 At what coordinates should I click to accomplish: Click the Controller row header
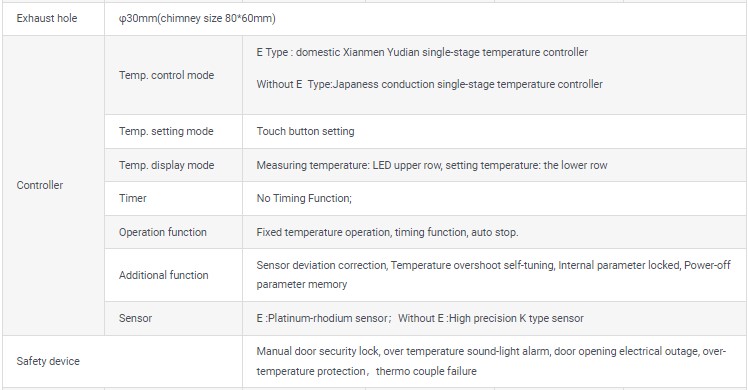tap(40, 185)
